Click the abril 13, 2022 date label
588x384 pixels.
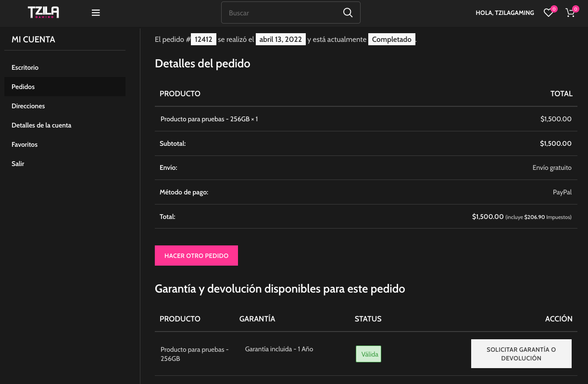pyautogui.click(x=280, y=39)
